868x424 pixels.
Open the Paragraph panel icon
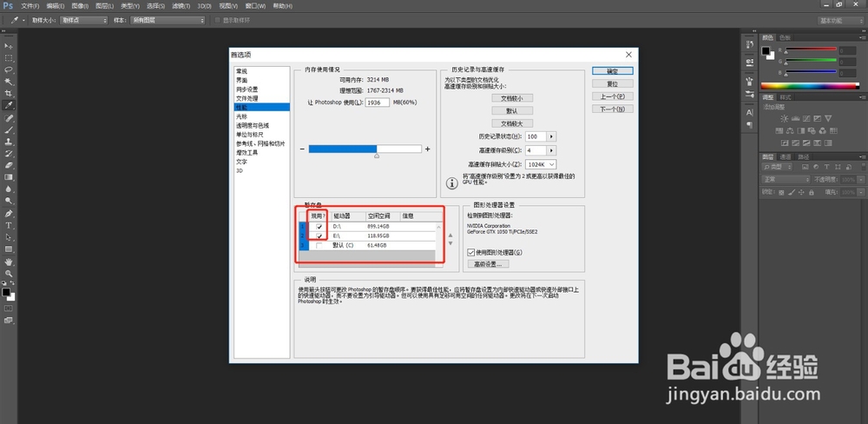(750, 125)
